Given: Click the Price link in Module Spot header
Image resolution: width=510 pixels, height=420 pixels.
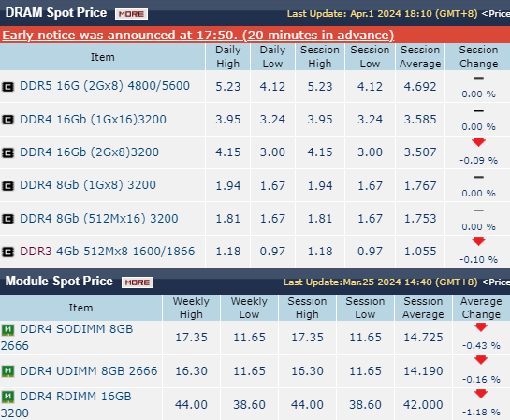Looking at the screenshot, I should (x=496, y=282).
